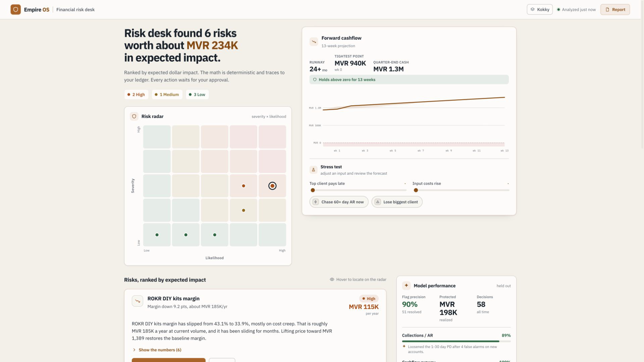Viewport: 644px width, 362px height.
Task: Filter by the 1 Medium chip
Action: coord(167,95)
